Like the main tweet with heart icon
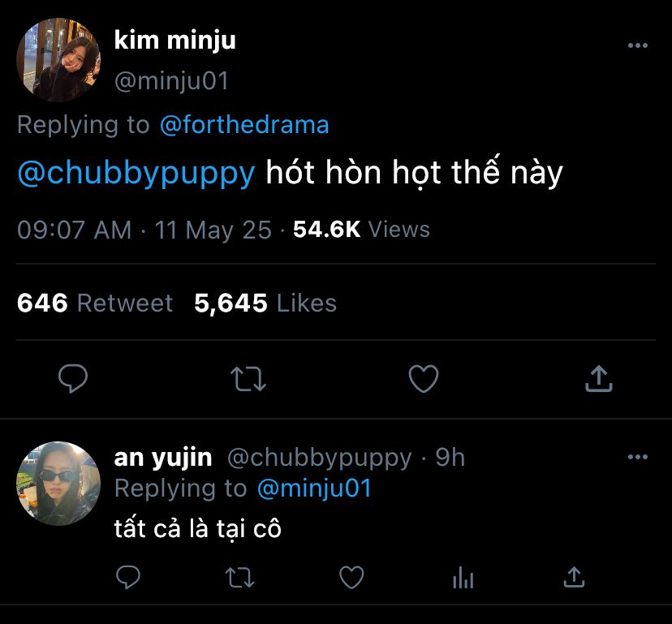The image size is (672, 624). tap(423, 378)
